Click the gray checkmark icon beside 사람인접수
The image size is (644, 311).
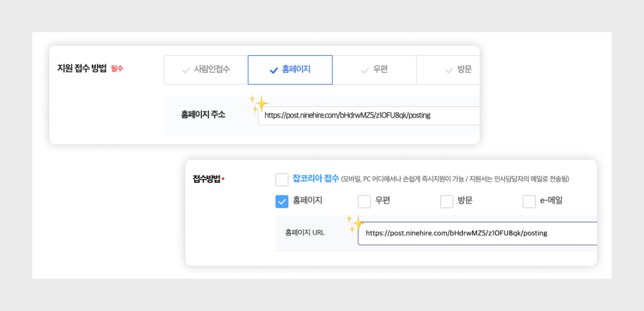186,70
